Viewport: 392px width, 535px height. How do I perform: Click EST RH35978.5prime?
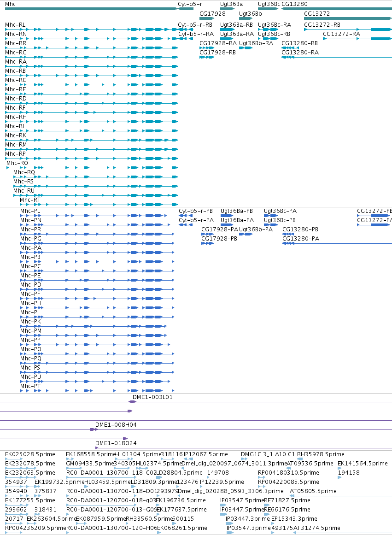coord(321,454)
